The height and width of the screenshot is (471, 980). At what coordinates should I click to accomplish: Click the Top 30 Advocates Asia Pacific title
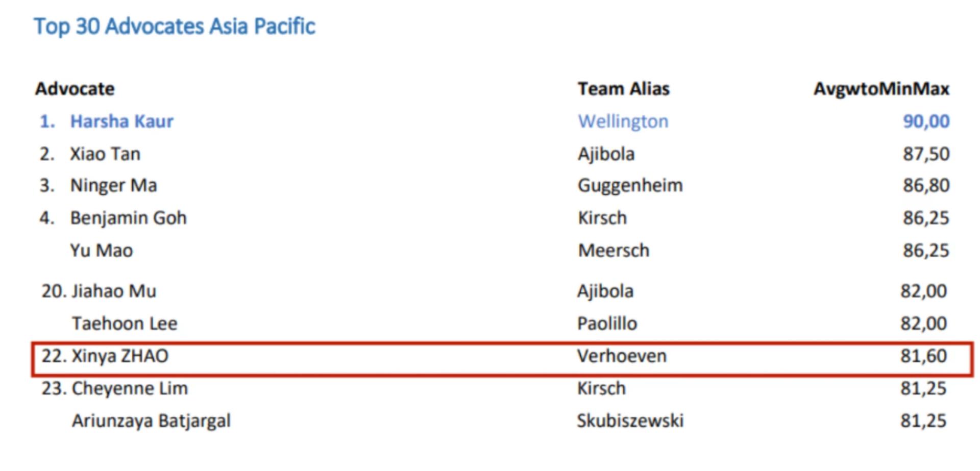point(175,27)
